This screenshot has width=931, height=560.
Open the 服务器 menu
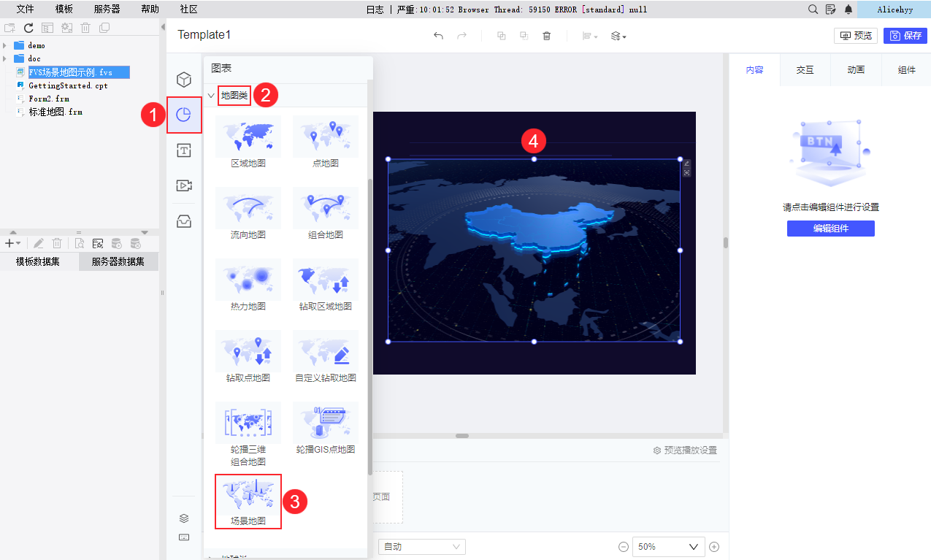107,9
